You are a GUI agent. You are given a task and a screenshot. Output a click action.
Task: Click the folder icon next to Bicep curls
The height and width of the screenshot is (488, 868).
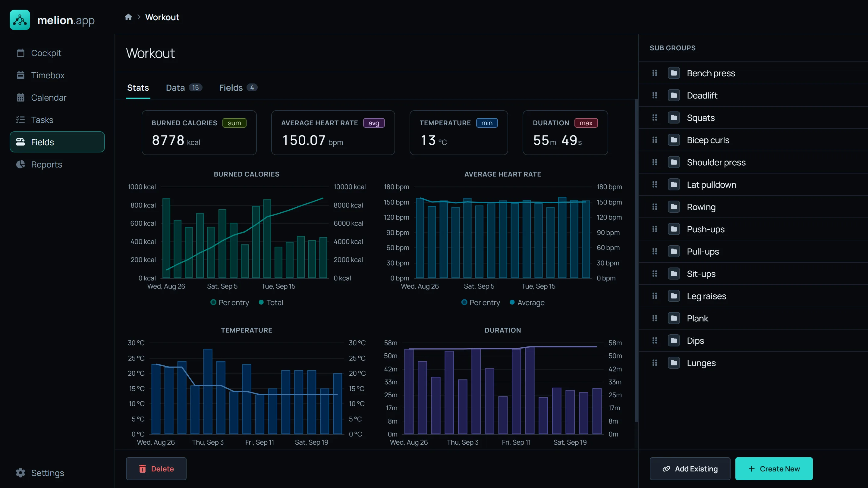pos(674,140)
